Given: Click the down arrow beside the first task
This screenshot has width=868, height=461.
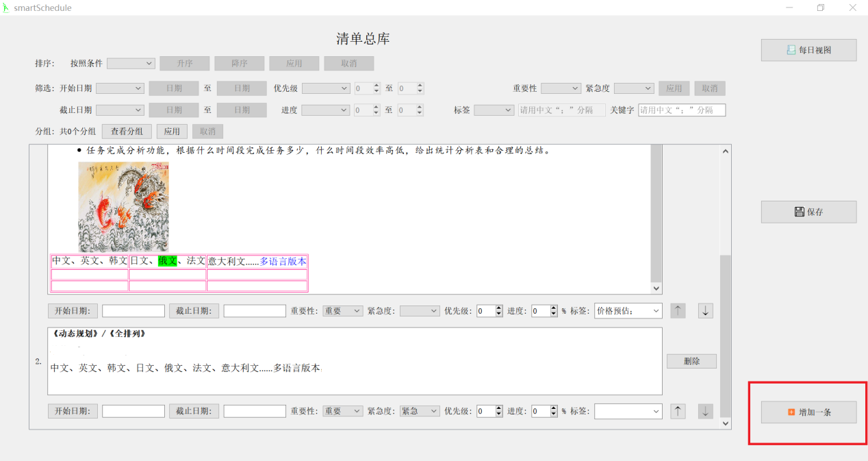Looking at the screenshot, I should pyautogui.click(x=705, y=310).
